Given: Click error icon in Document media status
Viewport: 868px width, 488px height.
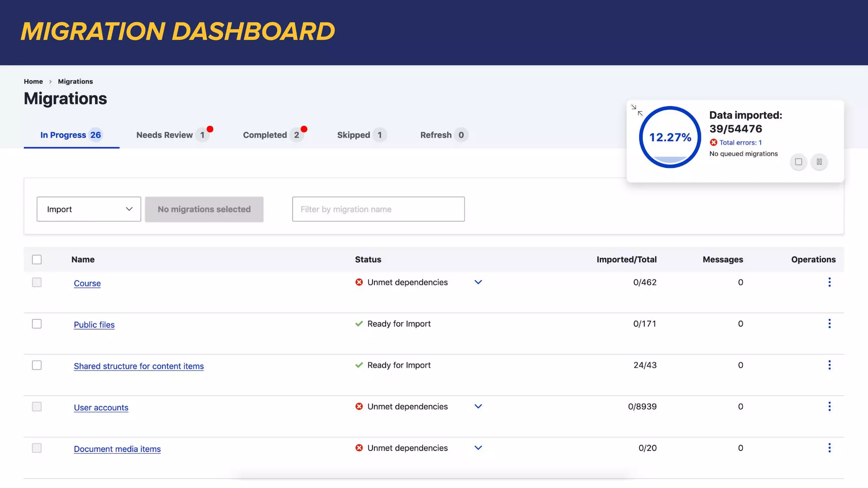Looking at the screenshot, I should coord(359,448).
